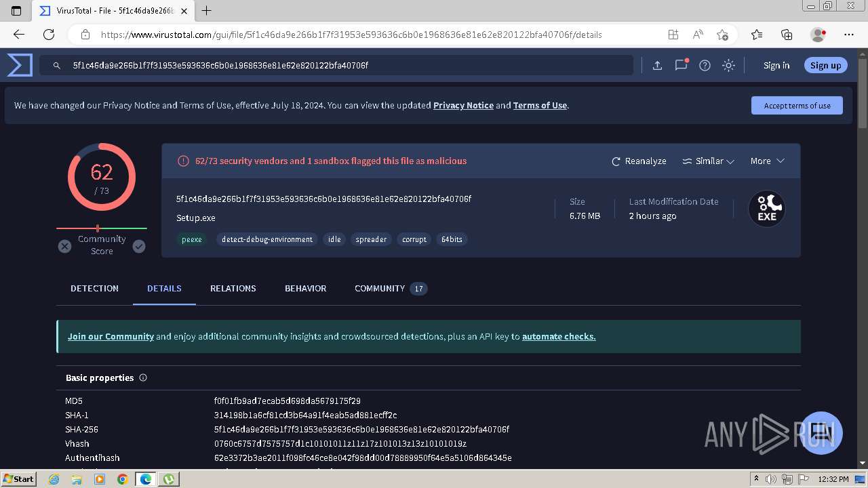Click the peexe tag

tap(192, 239)
